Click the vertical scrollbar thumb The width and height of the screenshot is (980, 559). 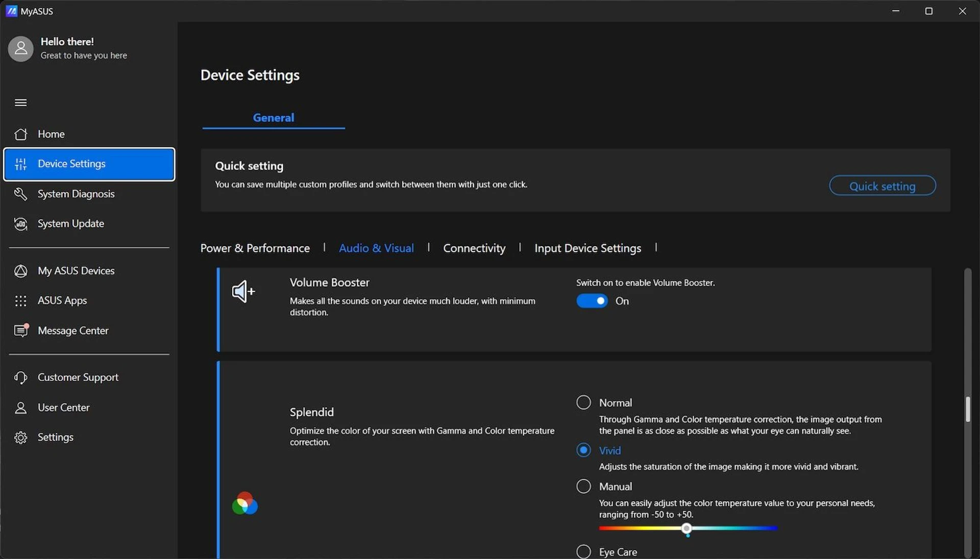[967, 409]
